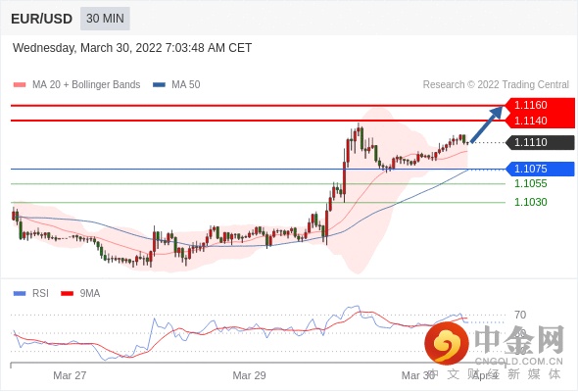Click the Mar 27 date axis label

[70, 375]
